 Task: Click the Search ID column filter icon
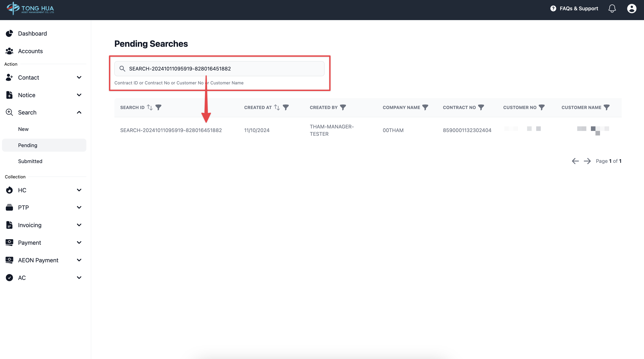158,107
